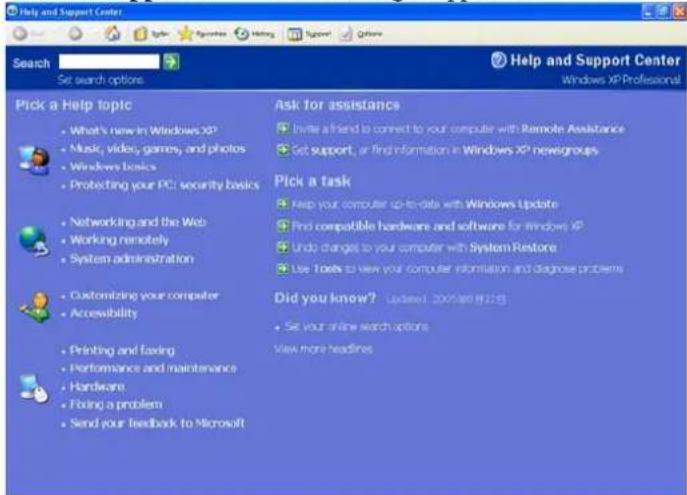Open Set your online search options headline
The width and height of the screenshot is (687, 495).
pos(357,327)
